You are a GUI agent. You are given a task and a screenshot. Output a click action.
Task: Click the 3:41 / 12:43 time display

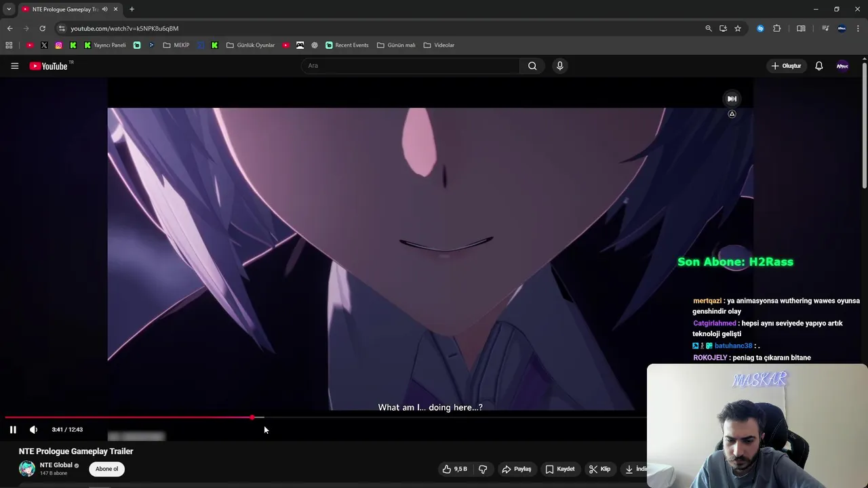tap(67, 430)
